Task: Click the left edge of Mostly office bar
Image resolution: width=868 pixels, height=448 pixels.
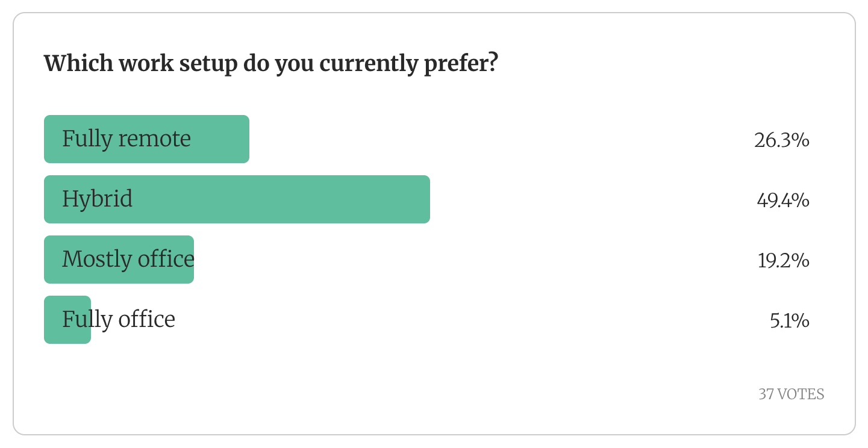Action: click(48, 260)
